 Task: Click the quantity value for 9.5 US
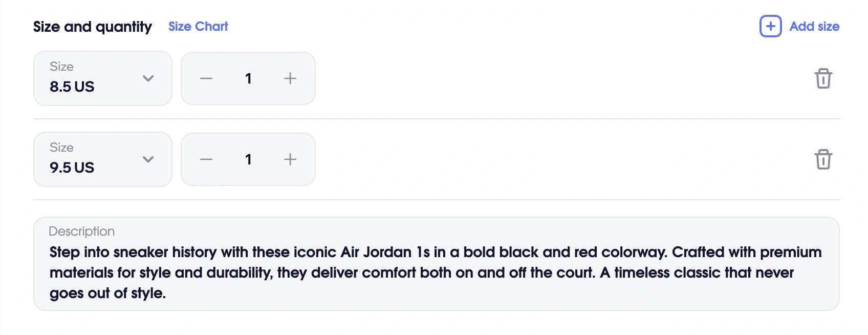(x=248, y=159)
